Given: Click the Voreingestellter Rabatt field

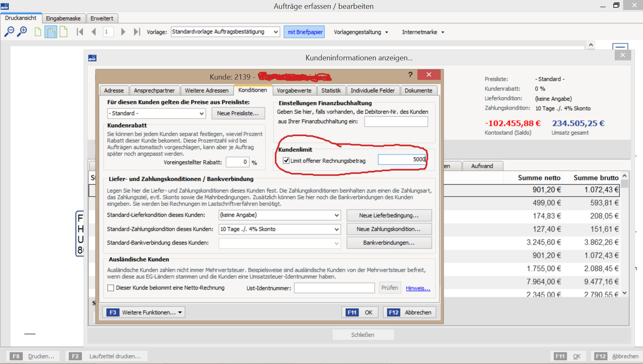Looking at the screenshot, I should [238, 162].
